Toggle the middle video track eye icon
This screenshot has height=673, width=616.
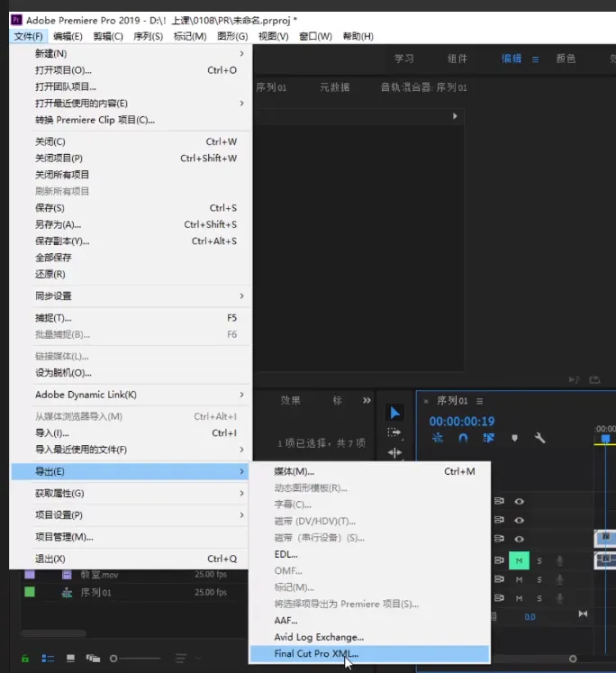click(519, 520)
